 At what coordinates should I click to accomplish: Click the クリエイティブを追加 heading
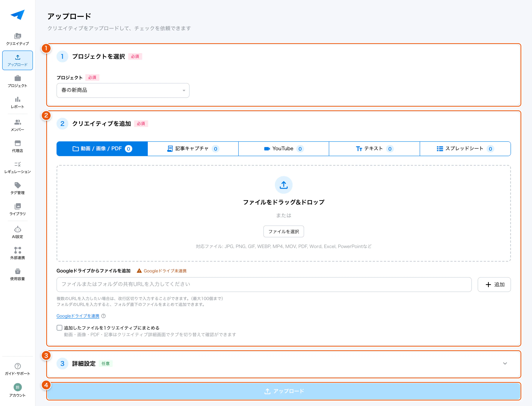101,123
